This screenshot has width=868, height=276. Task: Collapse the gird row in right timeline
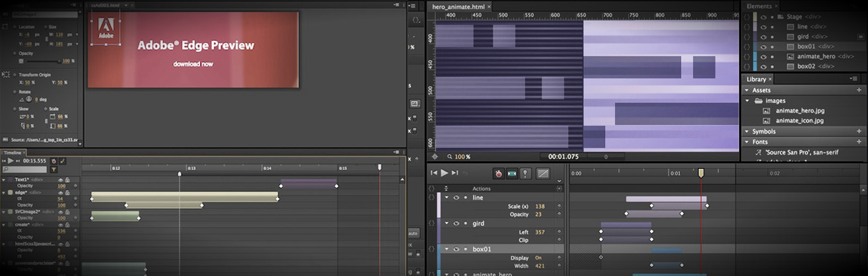(447, 223)
